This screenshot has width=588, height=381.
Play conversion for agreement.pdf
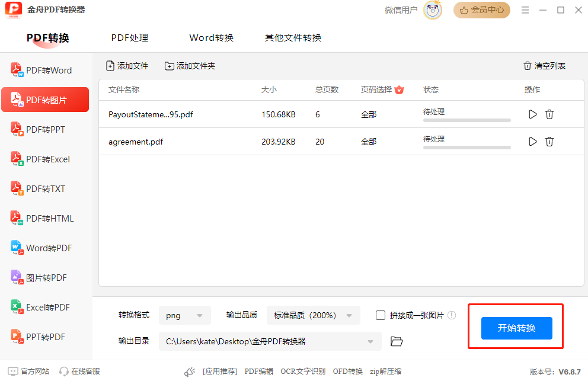pos(532,142)
